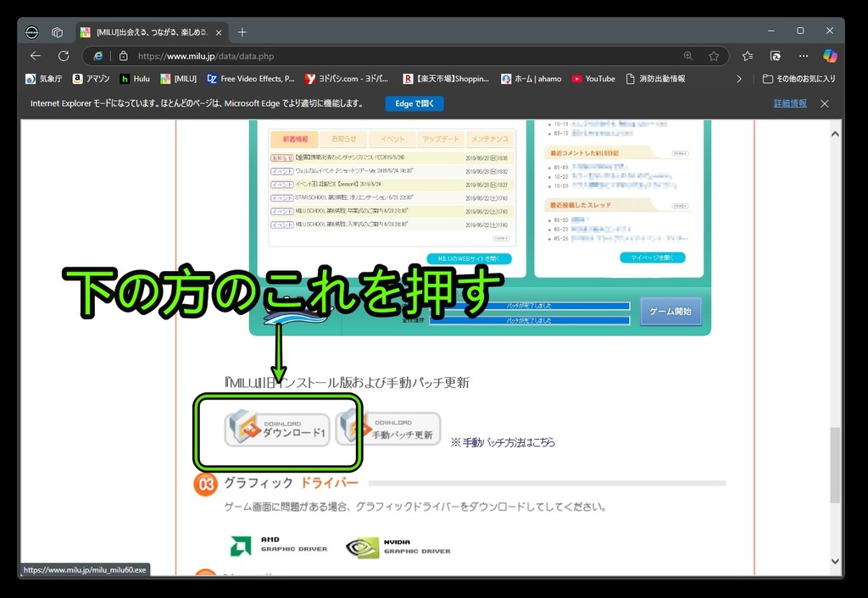The height and width of the screenshot is (598, 868).
Task: Switch to the お知らせ tab
Action: coord(343,139)
